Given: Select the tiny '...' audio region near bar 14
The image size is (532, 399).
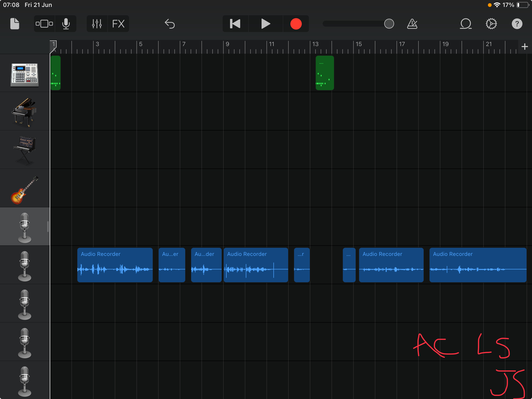Looking at the screenshot, I should pyautogui.click(x=349, y=265).
